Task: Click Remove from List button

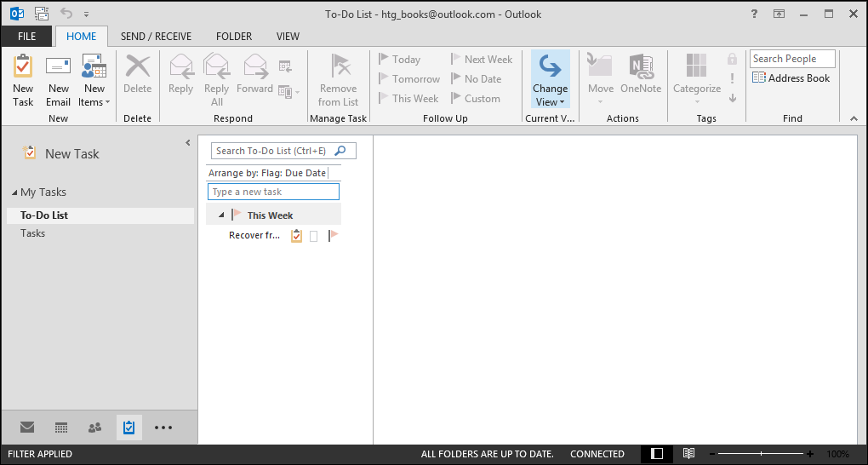Action: (x=338, y=80)
